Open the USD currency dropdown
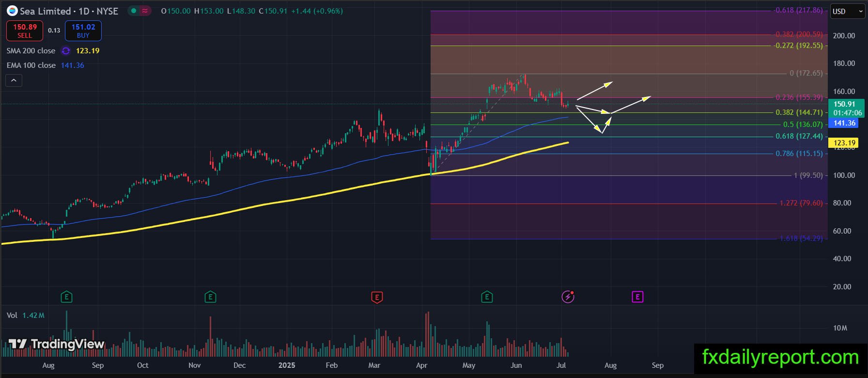 pos(848,12)
